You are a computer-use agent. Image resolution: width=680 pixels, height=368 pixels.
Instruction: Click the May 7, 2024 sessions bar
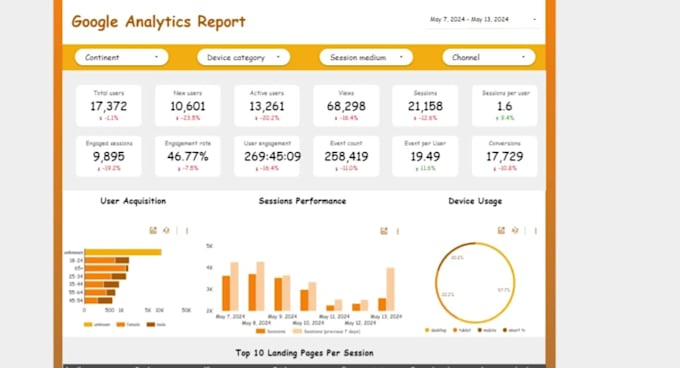coord(226,293)
